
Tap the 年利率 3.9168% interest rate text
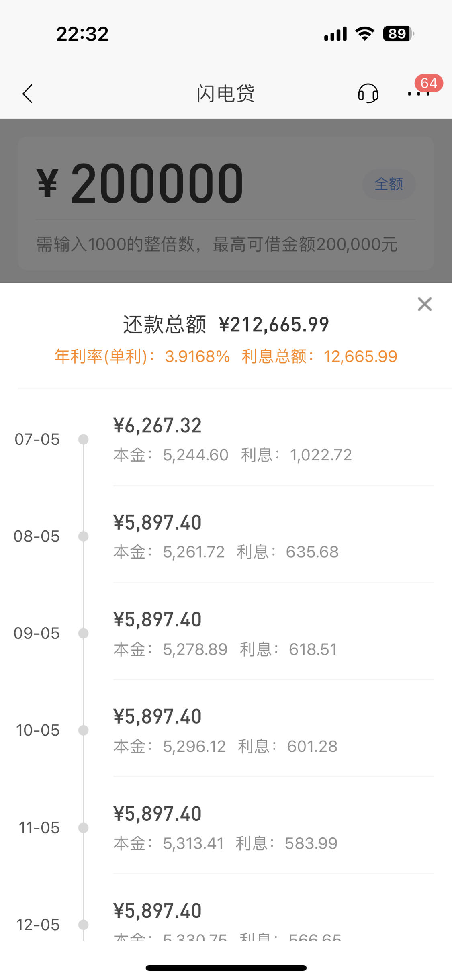click(142, 356)
